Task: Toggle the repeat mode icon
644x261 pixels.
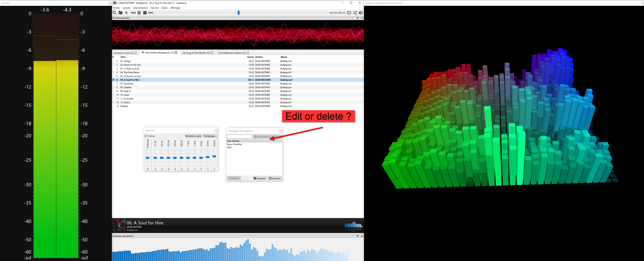Action: click(349, 13)
